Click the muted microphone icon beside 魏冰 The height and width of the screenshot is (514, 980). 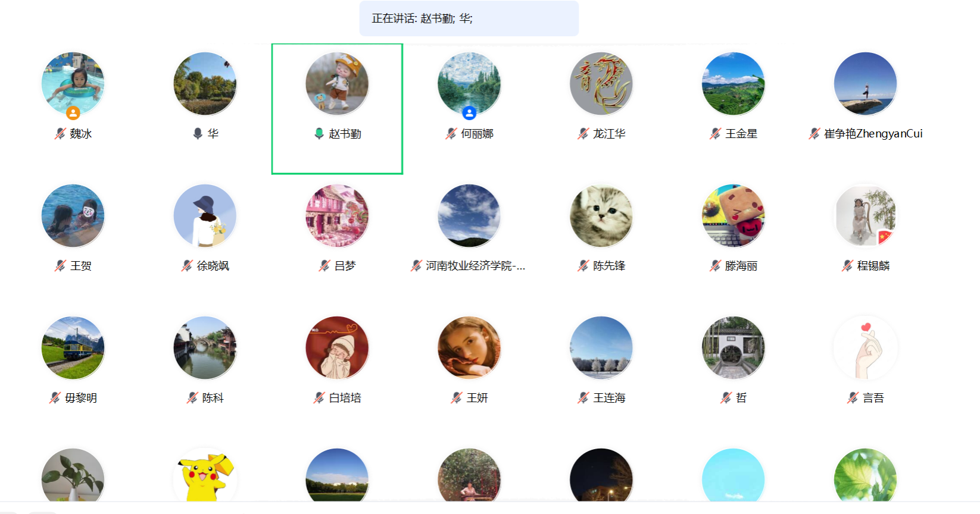click(60, 134)
